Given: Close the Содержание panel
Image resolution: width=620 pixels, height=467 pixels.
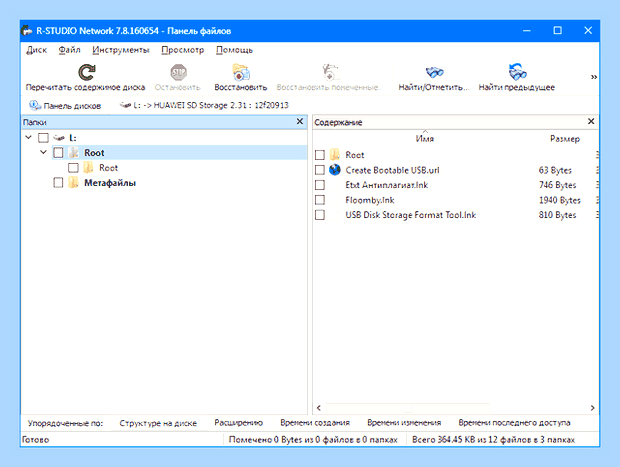Looking at the screenshot, I should click(591, 121).
